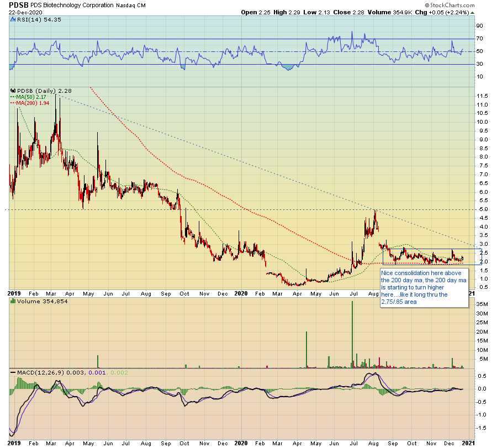Click the MA(50) 2.17 legend entry

[x=28, y=97]
